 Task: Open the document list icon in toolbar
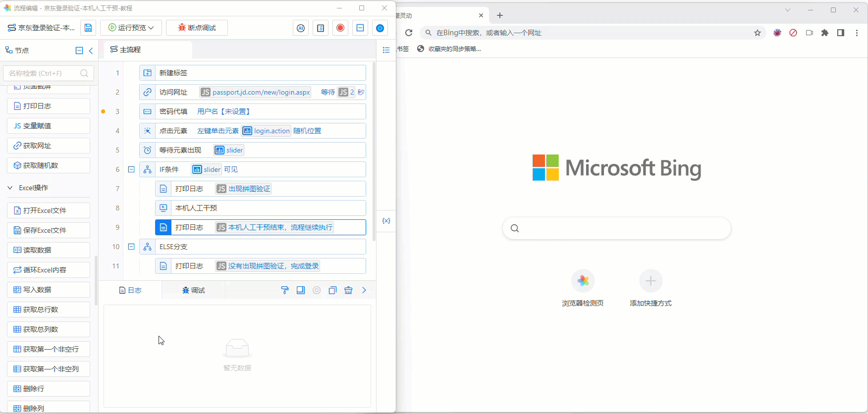pos(321,28)
